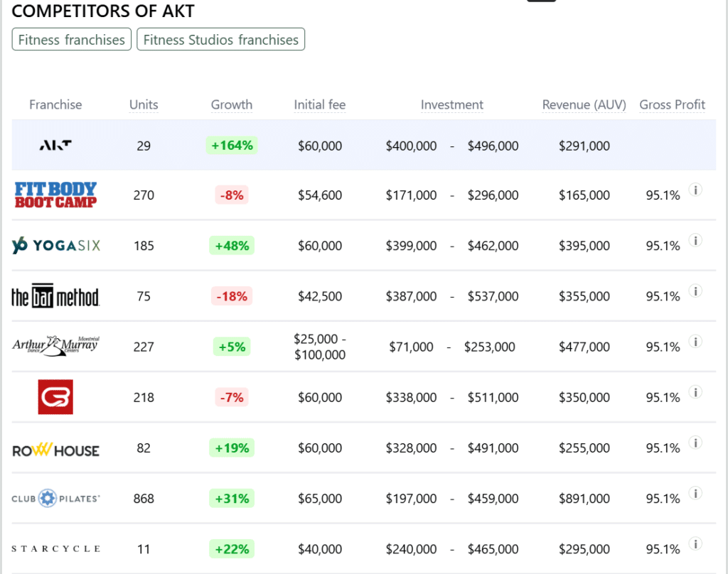This screenshot has height=574, width=728.
Task: Select the $25,000 - $100,000 initial fee
Action: pos(320,347)
